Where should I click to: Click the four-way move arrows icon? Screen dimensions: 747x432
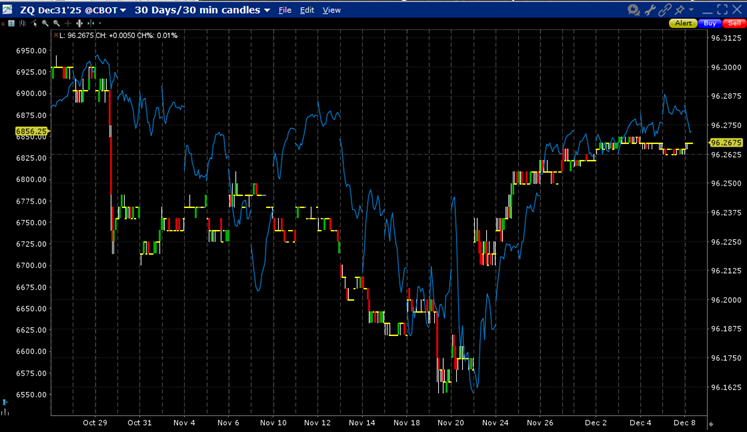pyautogui.click(x=80, y=23)
